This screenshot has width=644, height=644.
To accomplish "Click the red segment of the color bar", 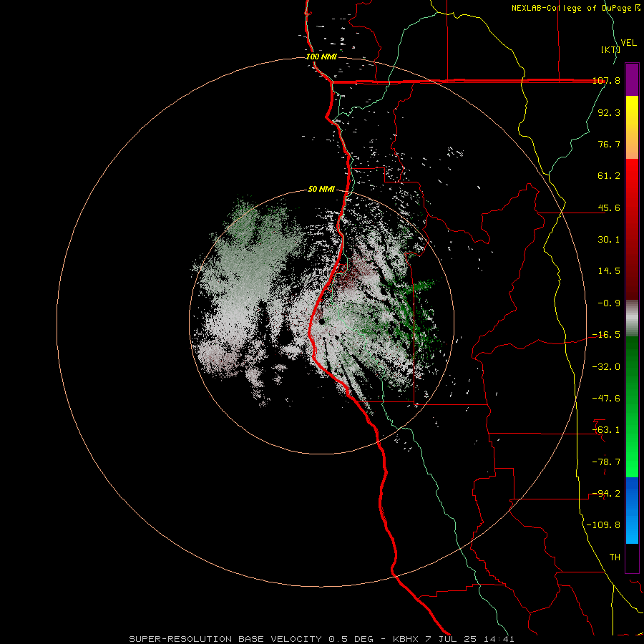I will [632, 229].
